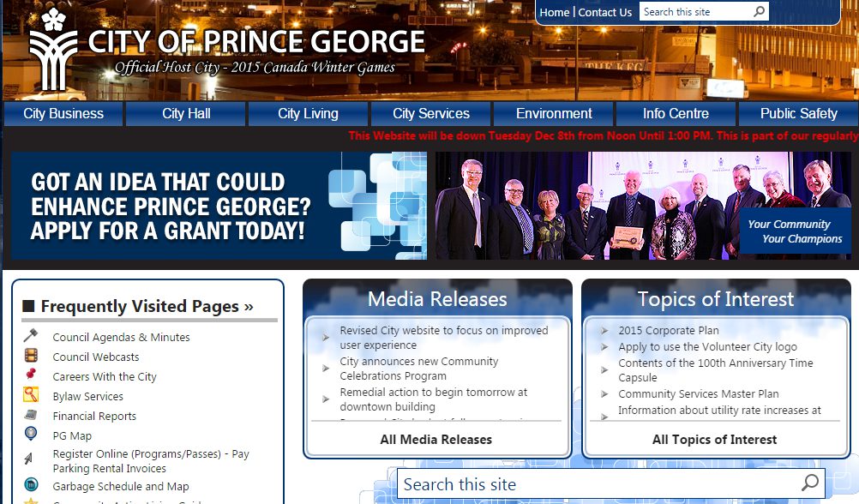
Task: Click bullet arrow beside Community Services Master Plan
Action: pos(604,394)
